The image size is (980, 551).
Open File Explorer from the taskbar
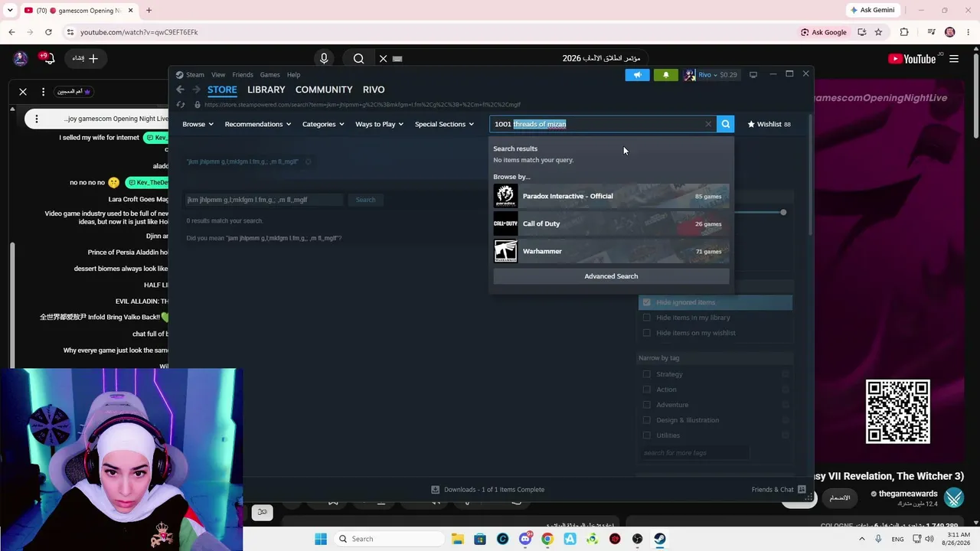point(457,539)
